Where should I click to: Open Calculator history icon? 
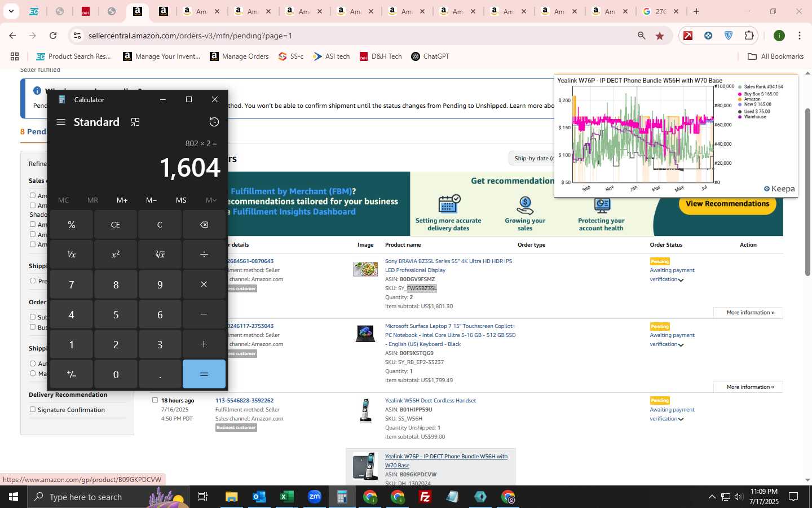214,122
